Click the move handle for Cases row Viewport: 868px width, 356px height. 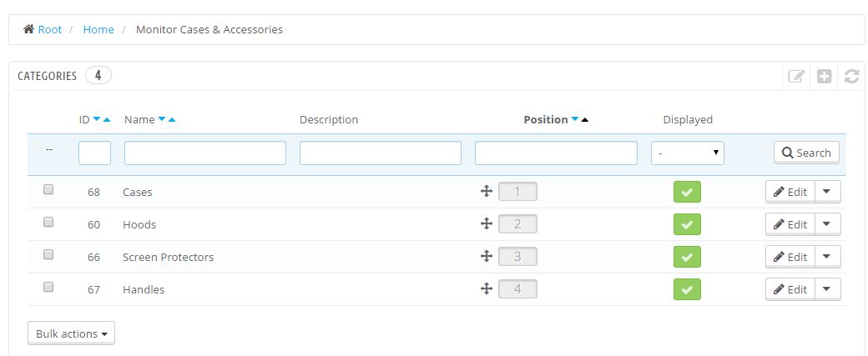tap(486, 192)
